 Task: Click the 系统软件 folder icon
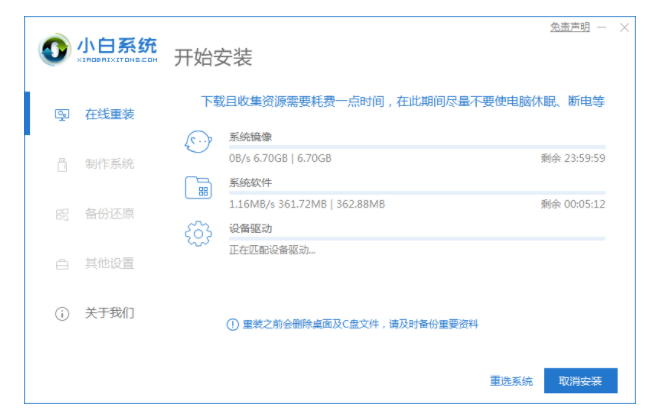(199, 189)
